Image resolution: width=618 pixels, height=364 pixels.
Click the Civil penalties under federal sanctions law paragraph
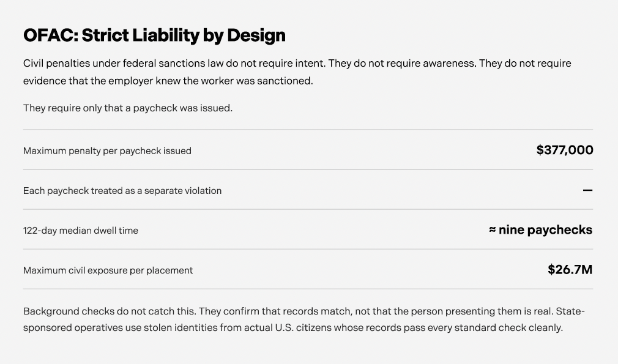[297, 72]
